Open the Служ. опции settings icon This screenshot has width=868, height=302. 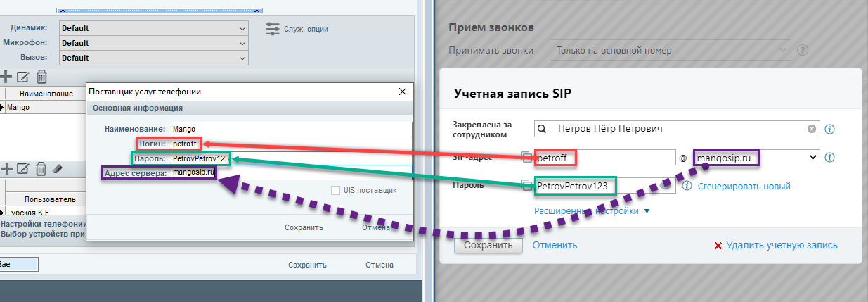tap(273, 29)
